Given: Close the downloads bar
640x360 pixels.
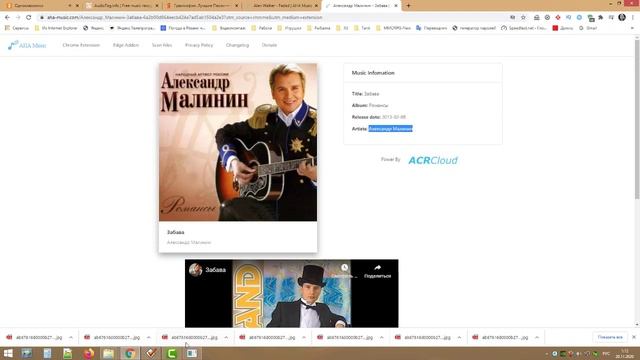Looking at the screenshot, I should [634, 337].
